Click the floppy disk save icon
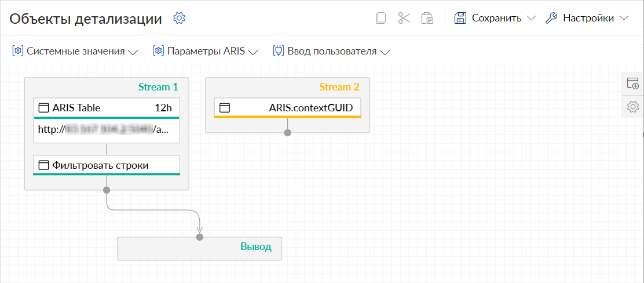This screenshot has width=644, height=283. tap(460, 18)
